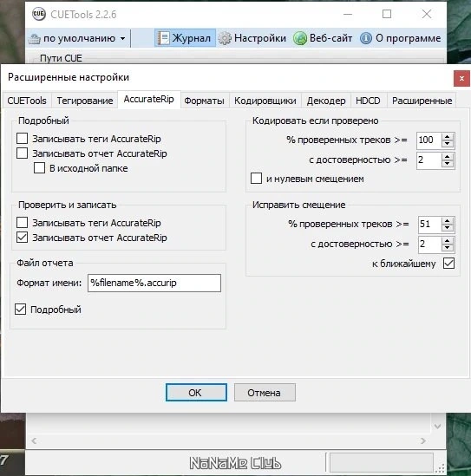Image resolution: width=471 pixels, height=476 pixels.
Task: Minimize the CUETools main window
Action: click(x=348, y=14)
